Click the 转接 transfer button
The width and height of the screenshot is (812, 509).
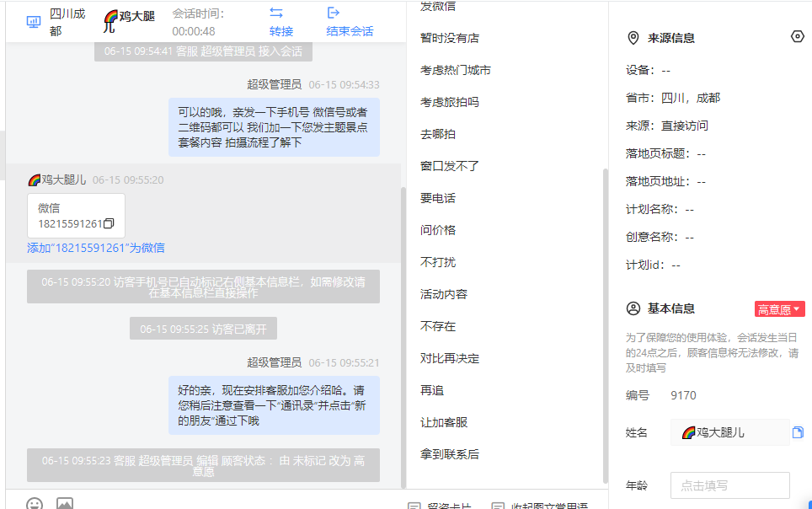[x=281, y=31]
